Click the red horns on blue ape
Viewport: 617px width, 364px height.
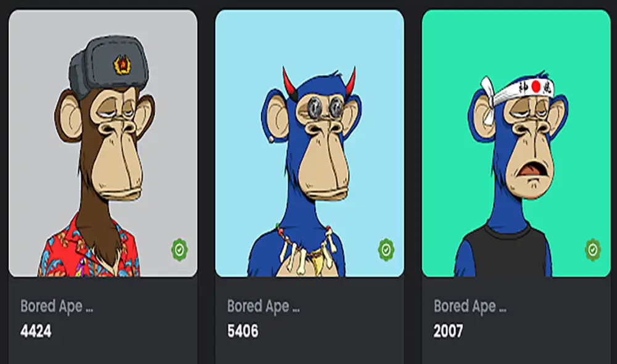[x=319, y=82]
